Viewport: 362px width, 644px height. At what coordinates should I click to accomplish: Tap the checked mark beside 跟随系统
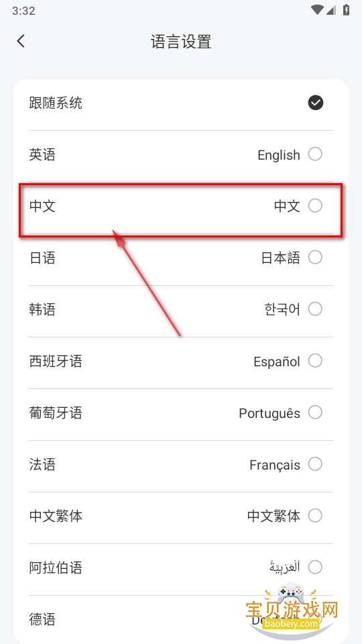[316, 103]
